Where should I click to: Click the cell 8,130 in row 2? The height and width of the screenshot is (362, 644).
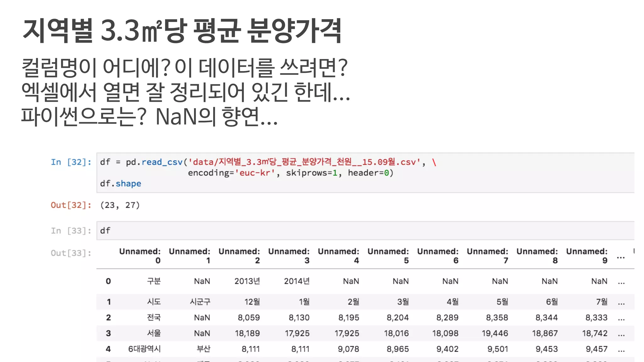click(x=299, y=317)
